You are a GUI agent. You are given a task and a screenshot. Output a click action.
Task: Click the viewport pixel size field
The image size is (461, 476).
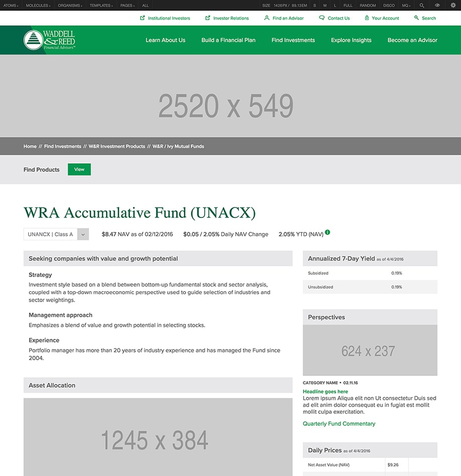point(280,6)
